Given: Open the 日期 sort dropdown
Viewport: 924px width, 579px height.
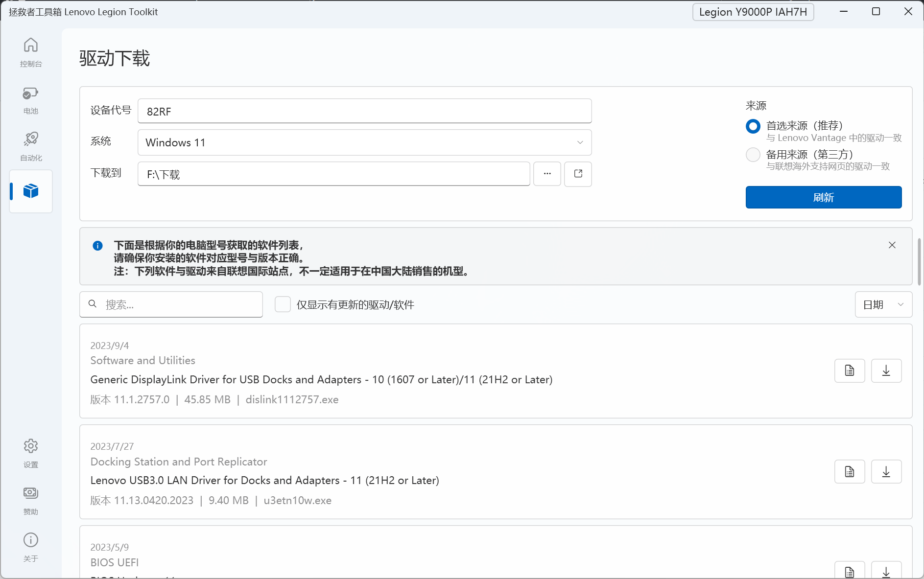Looking at the screenshot, I should click(883, 304).
